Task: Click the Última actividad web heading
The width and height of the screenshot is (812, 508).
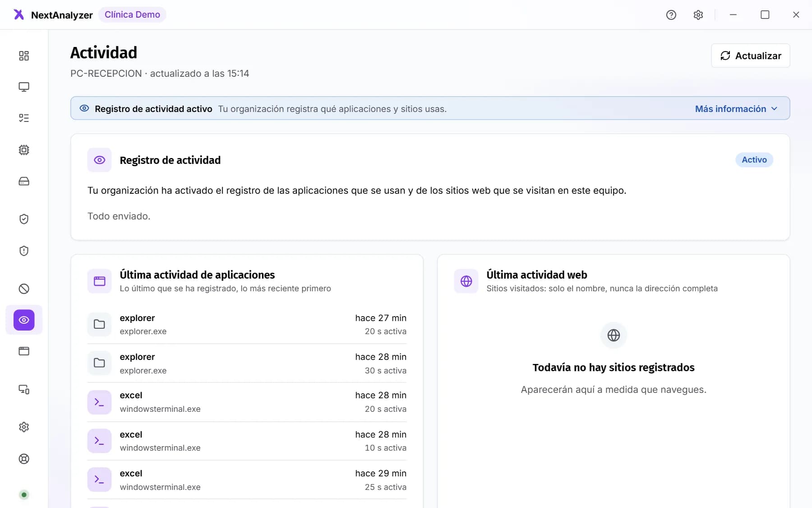Action: [x=537, y=275]
